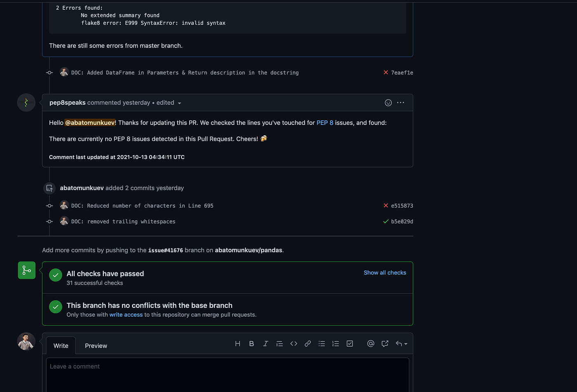The height and width of the screenshot is (392, 577).
Task: Select the italic formatting icon
Action: (x=266, y=343)
